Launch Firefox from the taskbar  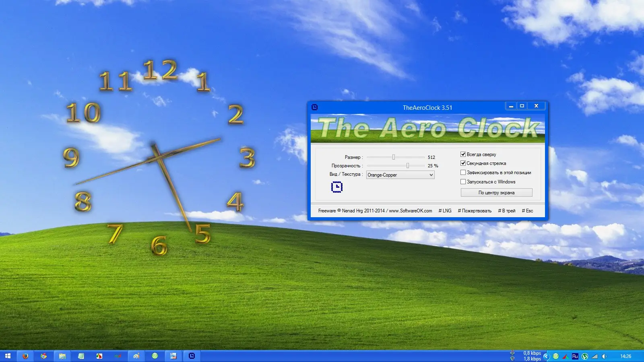(x=25, y=356)
